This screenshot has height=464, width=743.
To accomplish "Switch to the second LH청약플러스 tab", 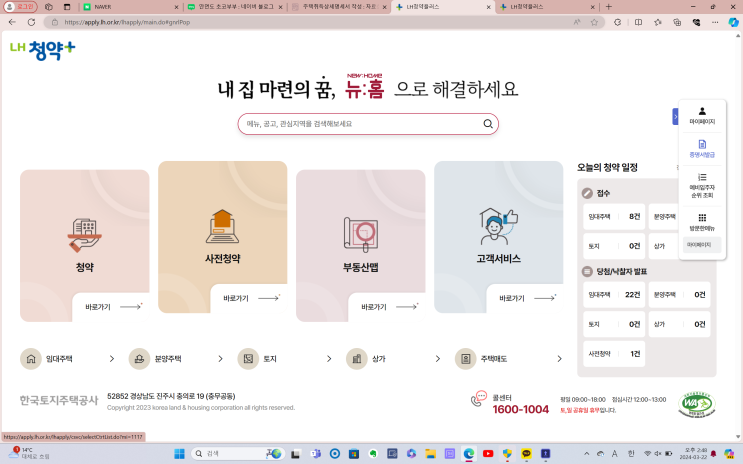I will [547, 7].
